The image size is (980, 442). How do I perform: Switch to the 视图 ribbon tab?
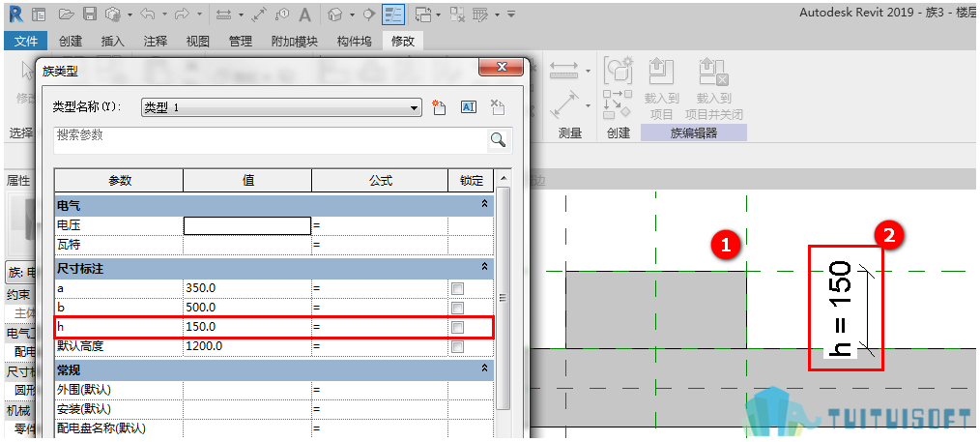click(198, 42)
